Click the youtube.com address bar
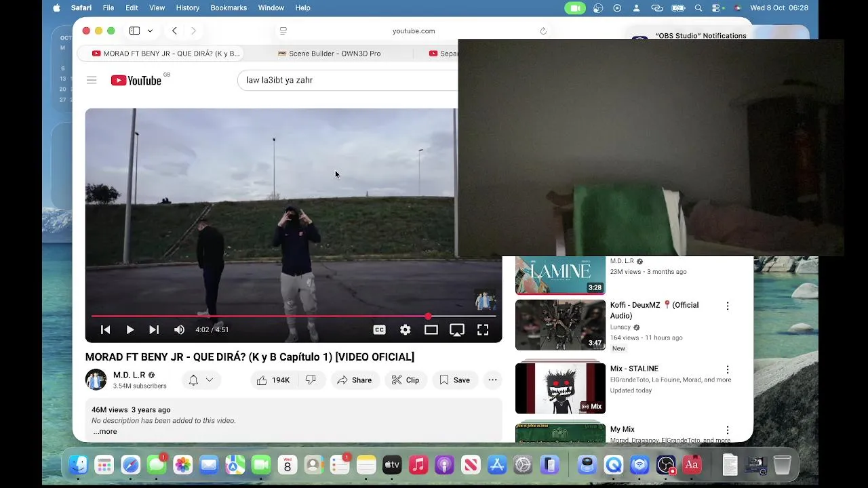Viewport: 868px width, 488px height. [x=414, y=30]
